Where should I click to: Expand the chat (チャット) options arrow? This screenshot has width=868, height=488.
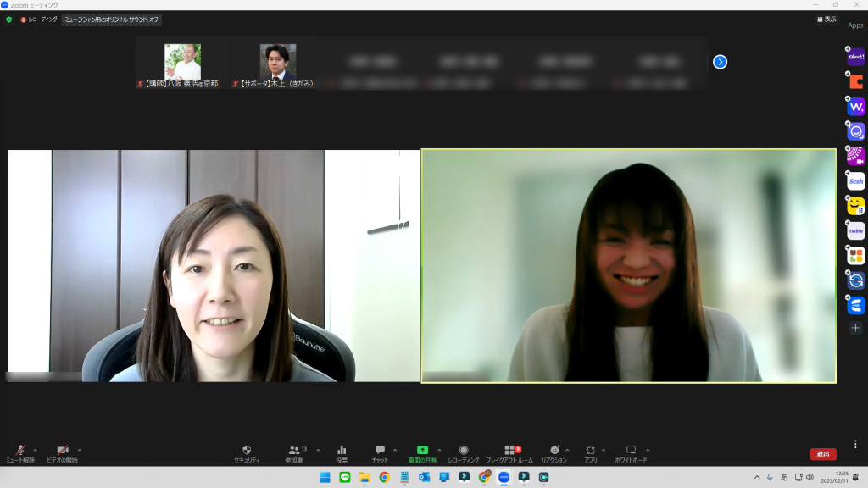tap(395, 450)
